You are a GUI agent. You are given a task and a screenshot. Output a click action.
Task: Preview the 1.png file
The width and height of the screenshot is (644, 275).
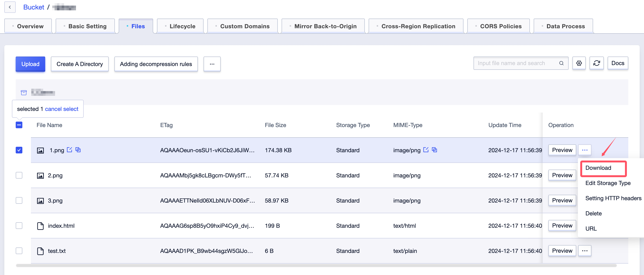tap(562, 150)
